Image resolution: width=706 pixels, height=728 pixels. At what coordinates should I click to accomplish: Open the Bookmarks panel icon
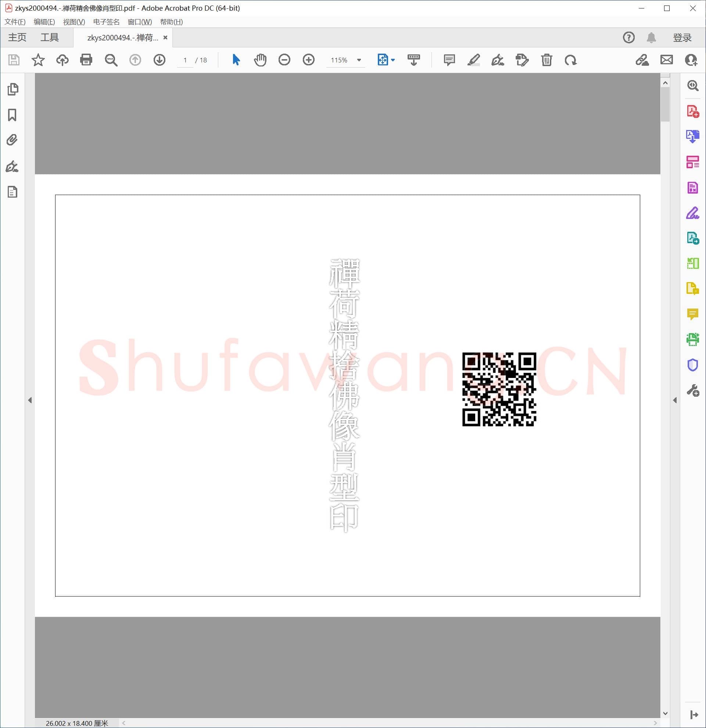click(12, 115)
